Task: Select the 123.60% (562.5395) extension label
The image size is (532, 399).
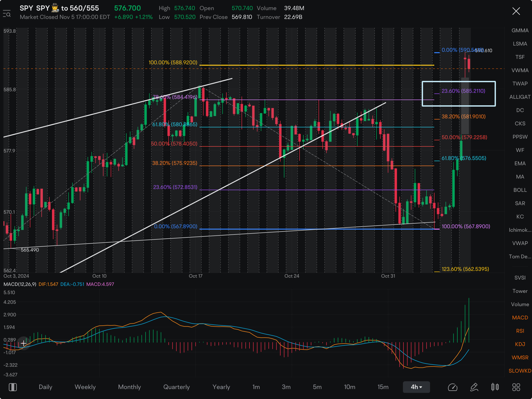Action: point(465,269)
